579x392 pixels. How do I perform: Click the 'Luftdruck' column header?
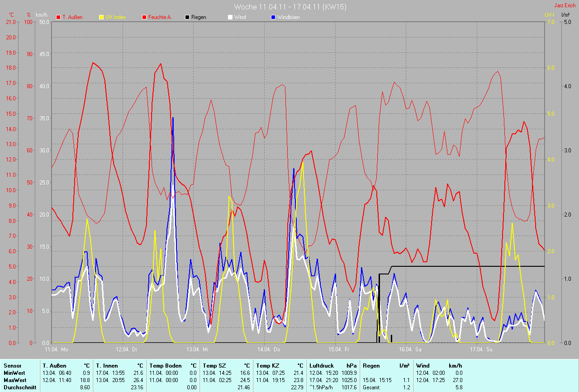click(322, 366)
